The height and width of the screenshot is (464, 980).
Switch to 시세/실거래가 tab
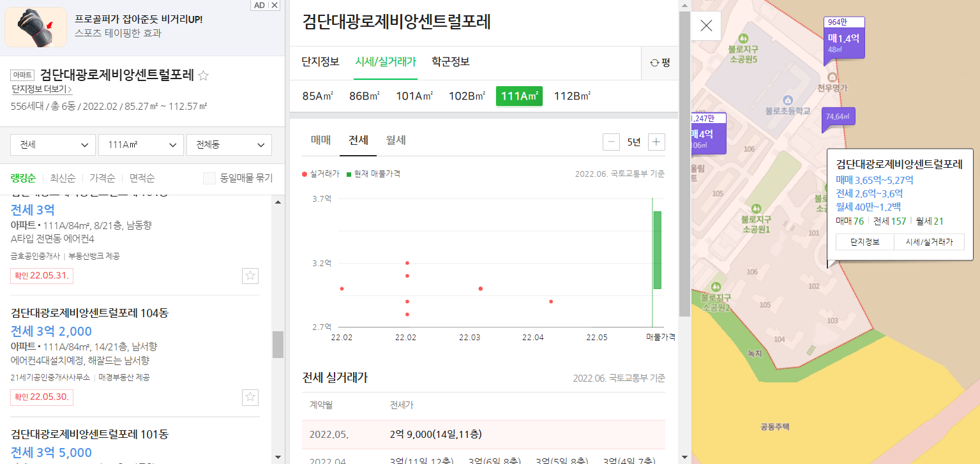pos(386,62)
